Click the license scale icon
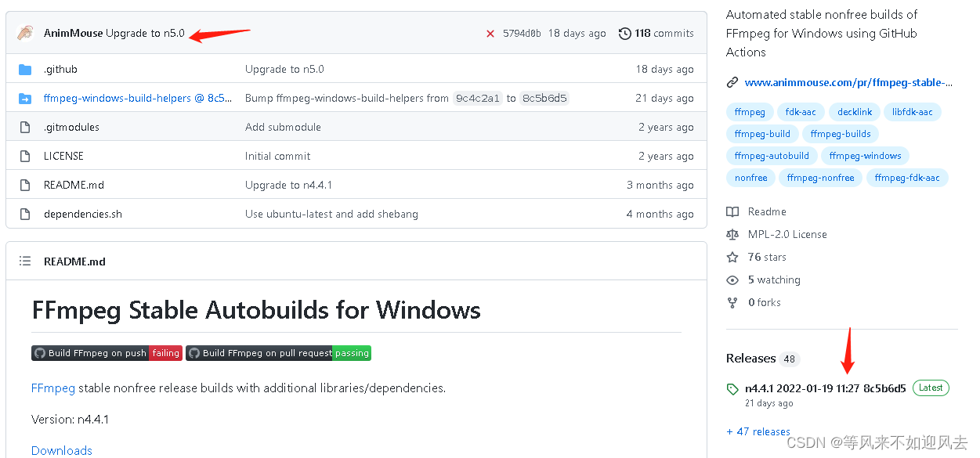 pyautogui.click(x=732, y=235)
